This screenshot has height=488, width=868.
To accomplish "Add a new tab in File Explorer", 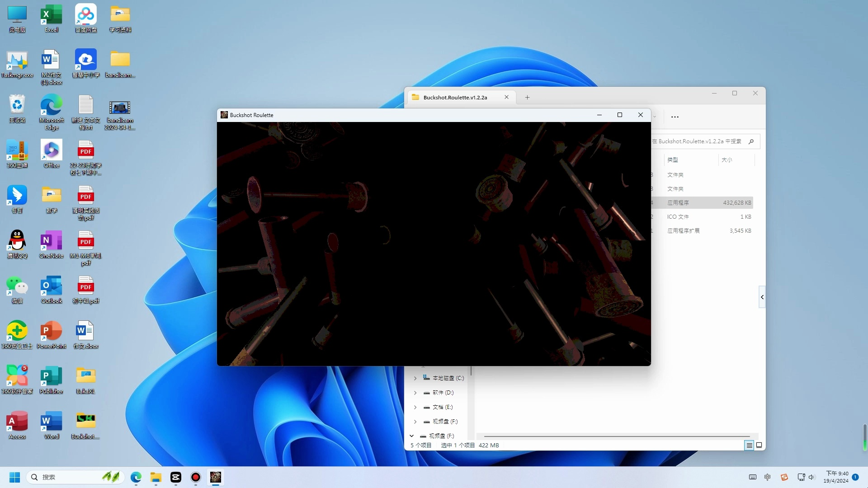I will [527, 97].
